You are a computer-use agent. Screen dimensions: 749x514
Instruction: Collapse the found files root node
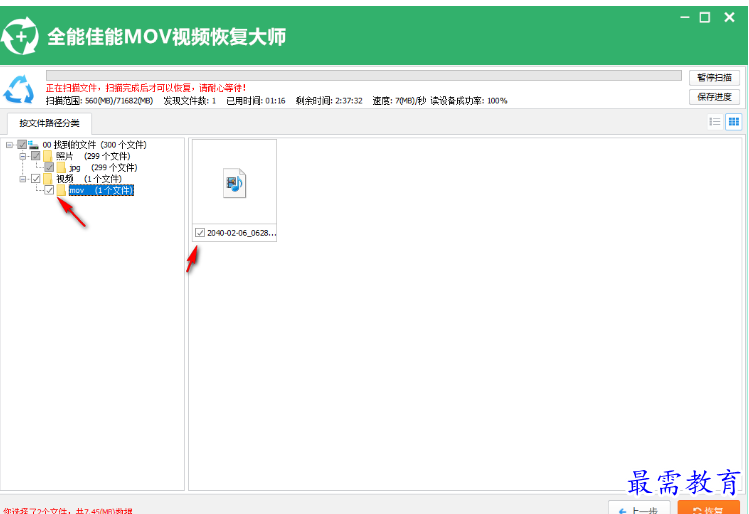pos(10,145)
